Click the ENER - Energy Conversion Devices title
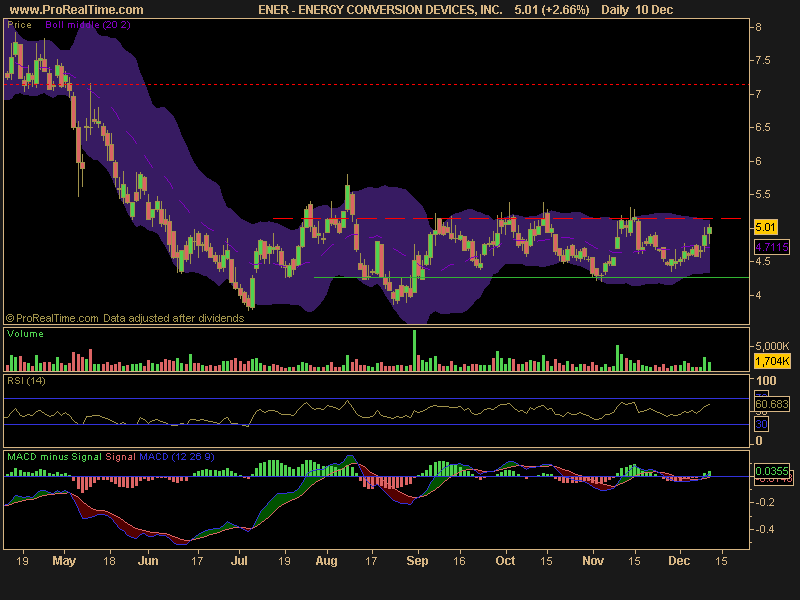 pos(380,10)
